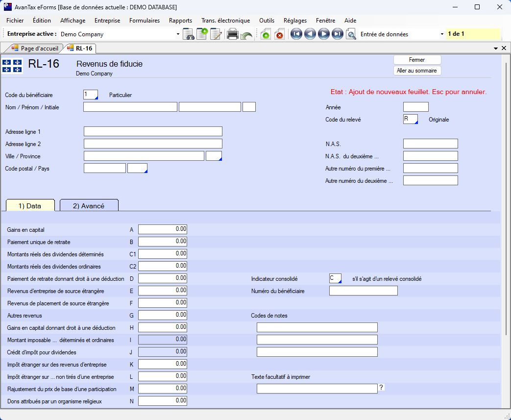Go to first record button
The image size is (511, 420).
[x=296, y=34]
